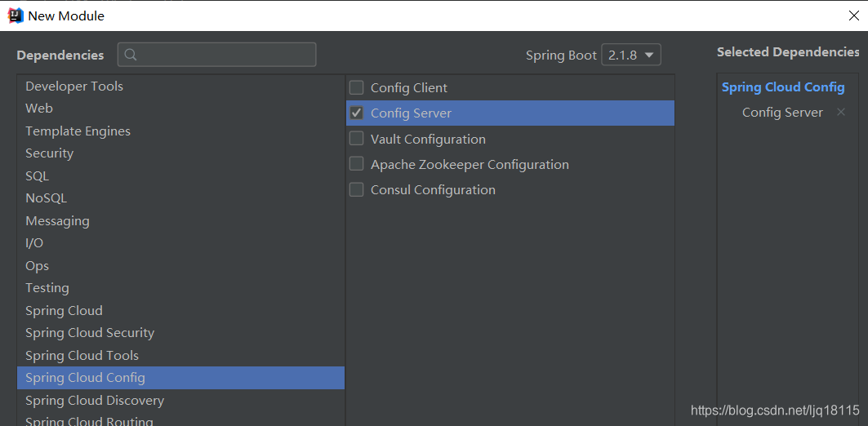Select the Messaging category
This screenshot has height=426, width=868.
coord(180,220)
